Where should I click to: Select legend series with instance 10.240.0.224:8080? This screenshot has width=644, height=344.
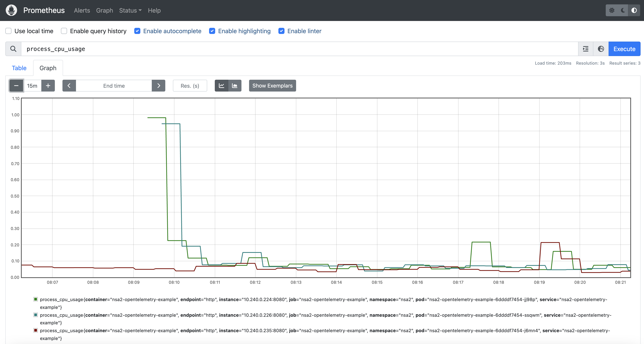(x=324, y=303)
